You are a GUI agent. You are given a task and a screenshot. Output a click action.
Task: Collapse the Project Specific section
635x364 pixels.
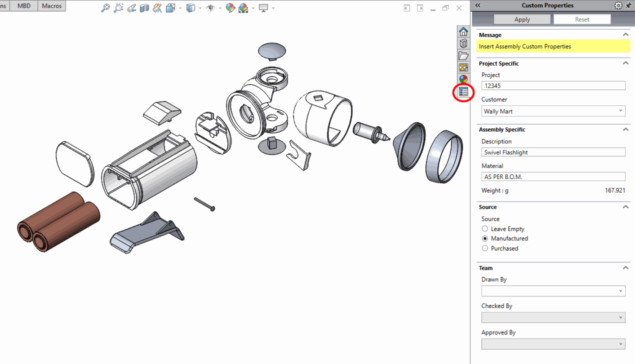[x=625, y=63]
